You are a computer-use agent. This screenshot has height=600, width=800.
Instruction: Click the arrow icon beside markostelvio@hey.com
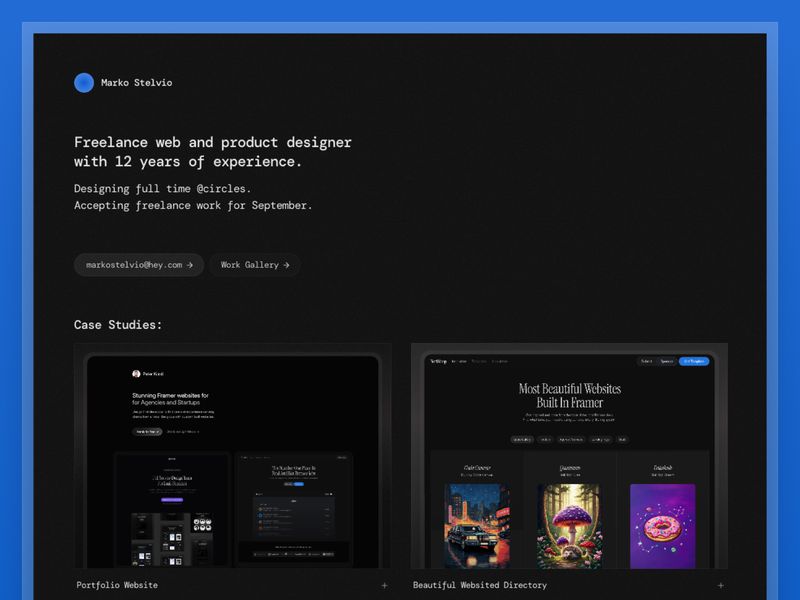click(x=191, y=265)
